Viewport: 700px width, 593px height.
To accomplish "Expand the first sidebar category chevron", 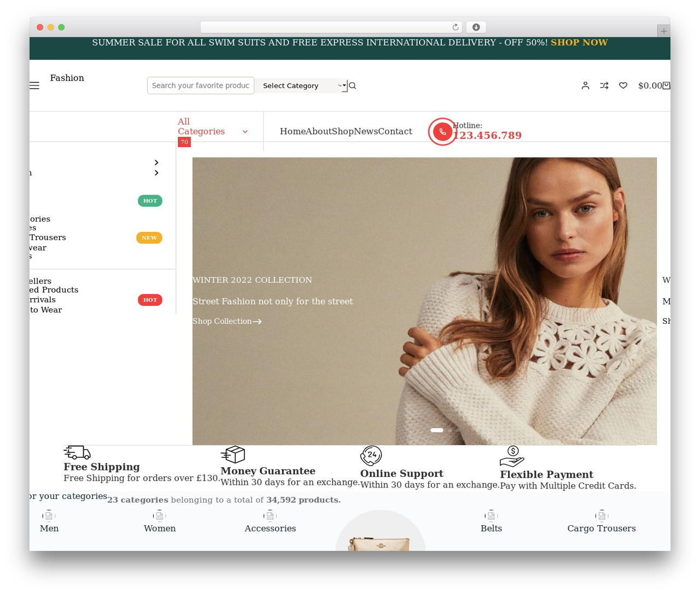I will point(156,162).
